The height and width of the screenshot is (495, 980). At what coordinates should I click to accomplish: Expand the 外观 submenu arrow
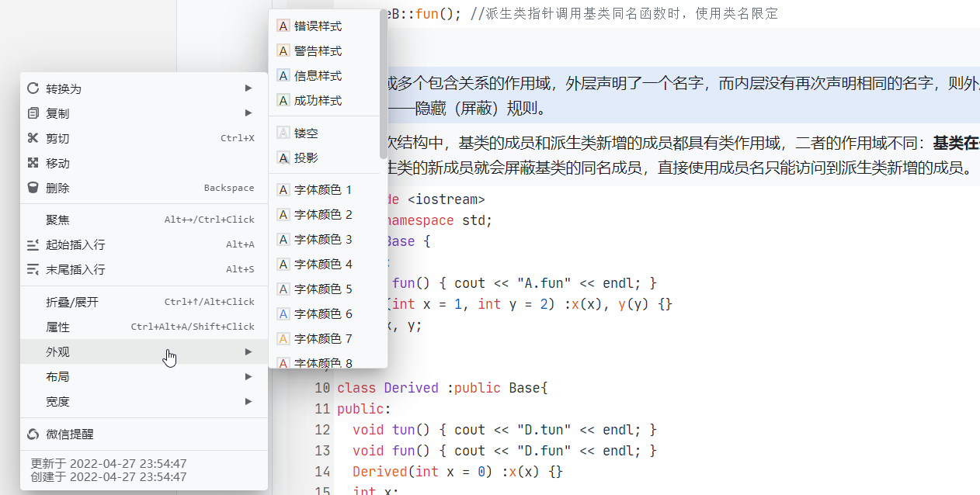pos(248,351)
